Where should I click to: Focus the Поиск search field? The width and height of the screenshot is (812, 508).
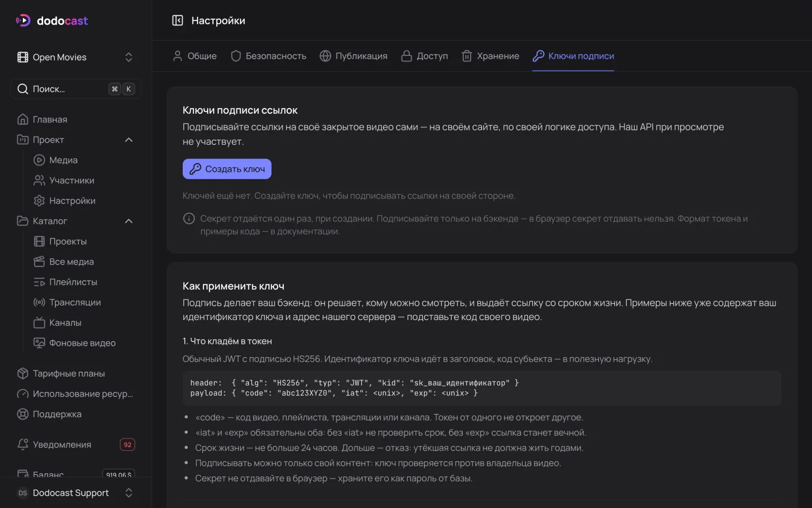76,89
